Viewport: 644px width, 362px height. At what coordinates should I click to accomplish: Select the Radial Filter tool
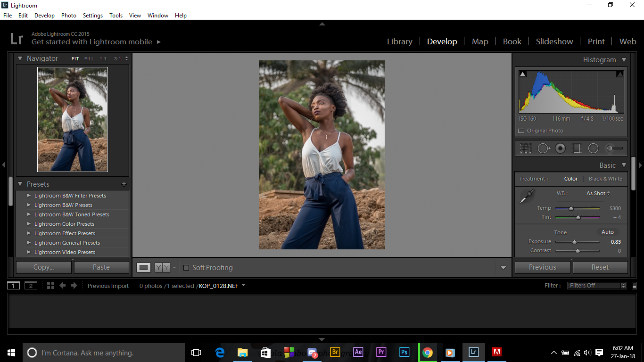click(x=593, y=148)
